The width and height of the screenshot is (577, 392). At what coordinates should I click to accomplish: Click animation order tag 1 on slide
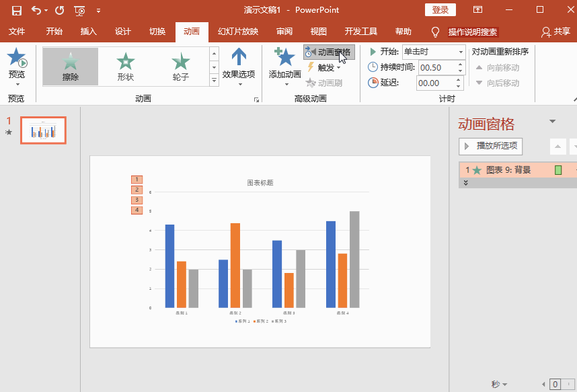(137, 180)
